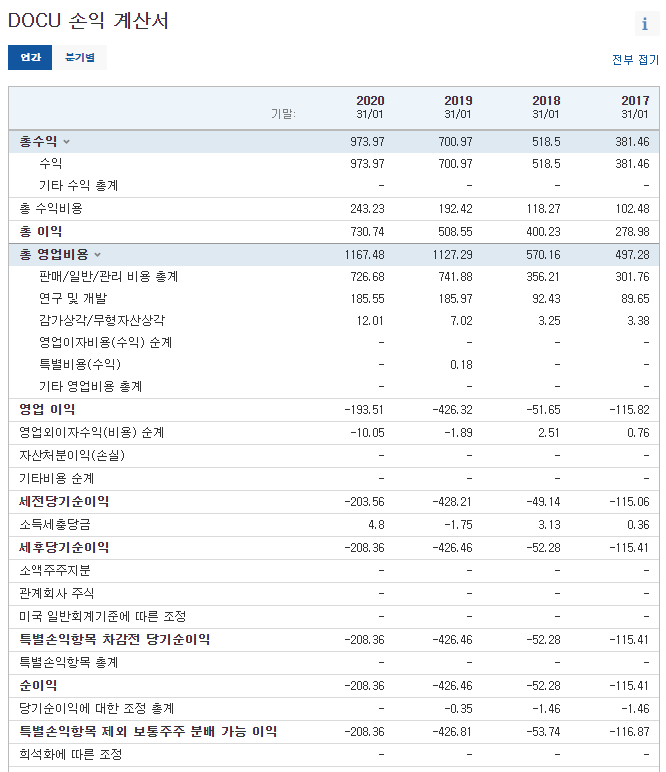Open the info icon beside the title

pos(647,23)
